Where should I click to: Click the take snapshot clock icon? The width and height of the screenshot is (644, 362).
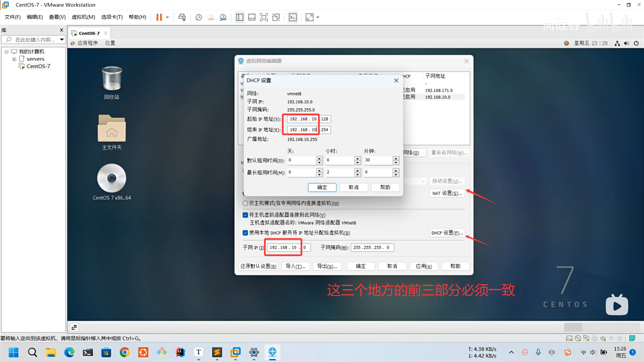pyautogui.click(x=199, y=17)
